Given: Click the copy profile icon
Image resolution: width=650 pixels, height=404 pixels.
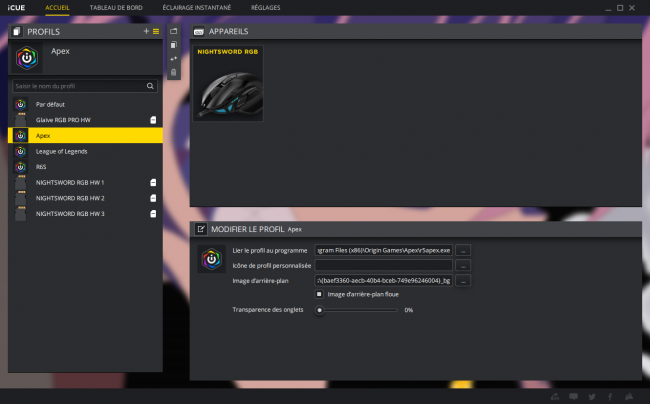Looking at the screenshot, I should 174,44.
